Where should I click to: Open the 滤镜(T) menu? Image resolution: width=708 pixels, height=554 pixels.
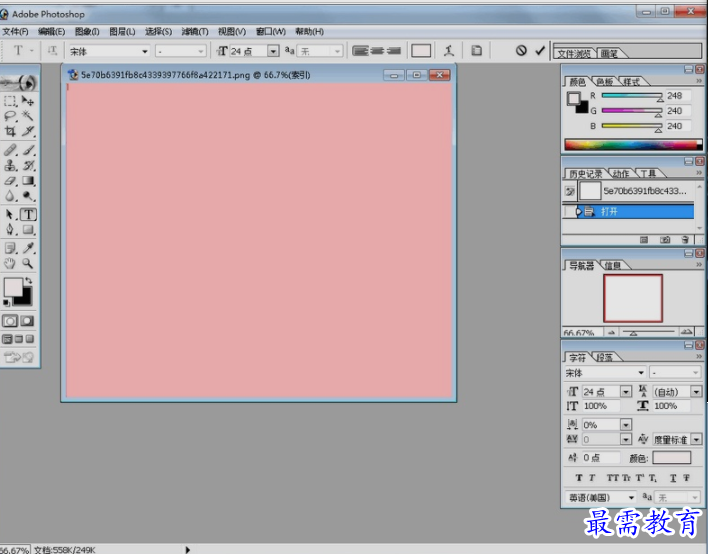tap(195, 32)
